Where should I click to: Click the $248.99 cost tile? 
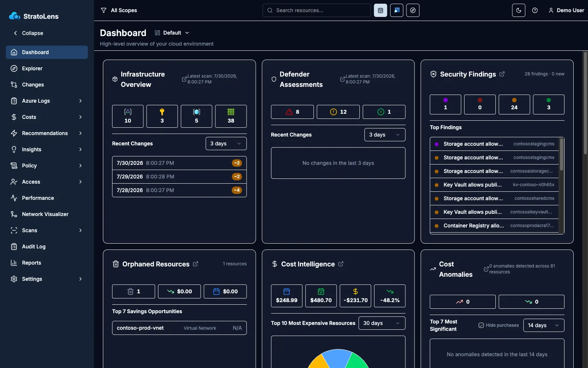coord(287,296)
